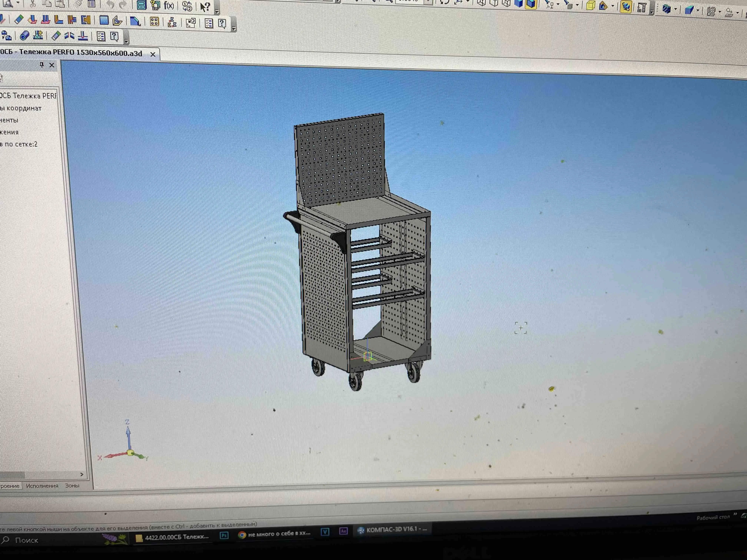
Task: Click the Redo arrow icon
Action: 123,4
